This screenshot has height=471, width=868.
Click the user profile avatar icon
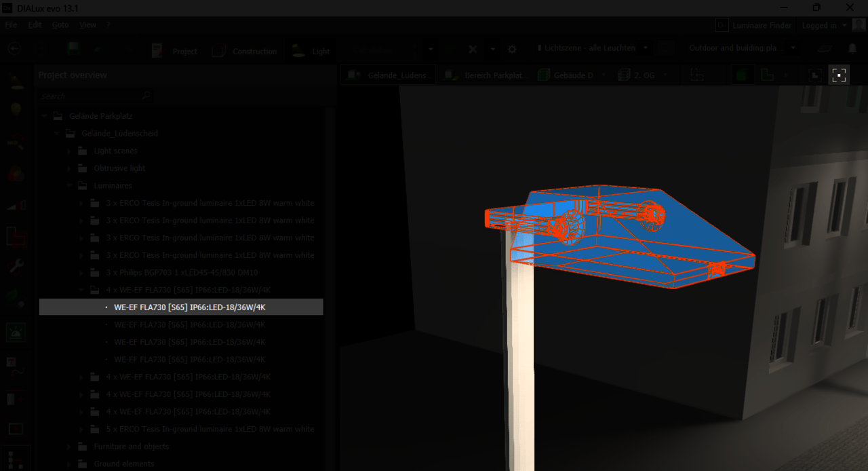pyautogui.click(x=859, y=25)
